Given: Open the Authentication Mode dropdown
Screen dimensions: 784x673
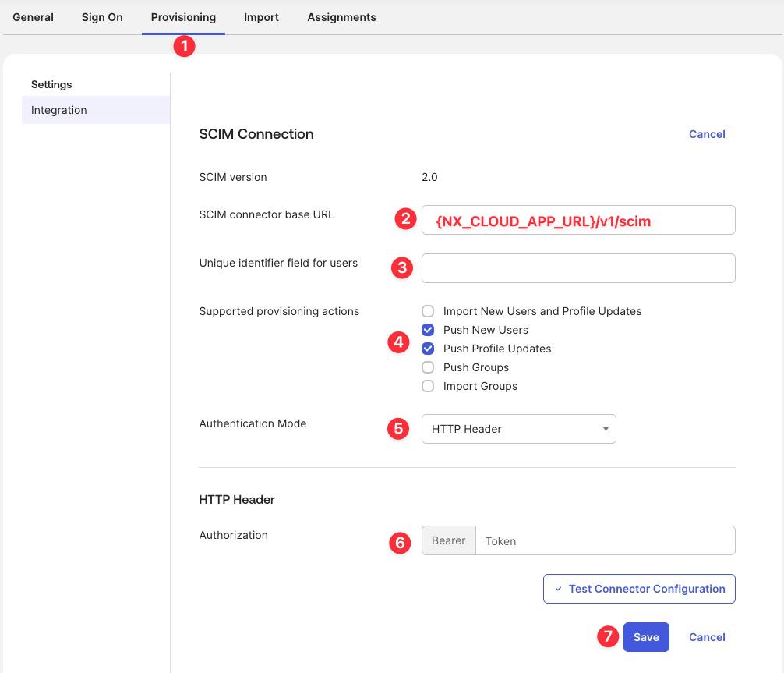Looking at the screenshot, I should [x=518, y=428].
